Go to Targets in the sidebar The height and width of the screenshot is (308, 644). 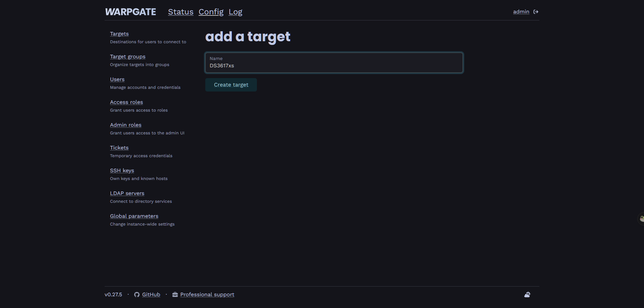(119, 34)
